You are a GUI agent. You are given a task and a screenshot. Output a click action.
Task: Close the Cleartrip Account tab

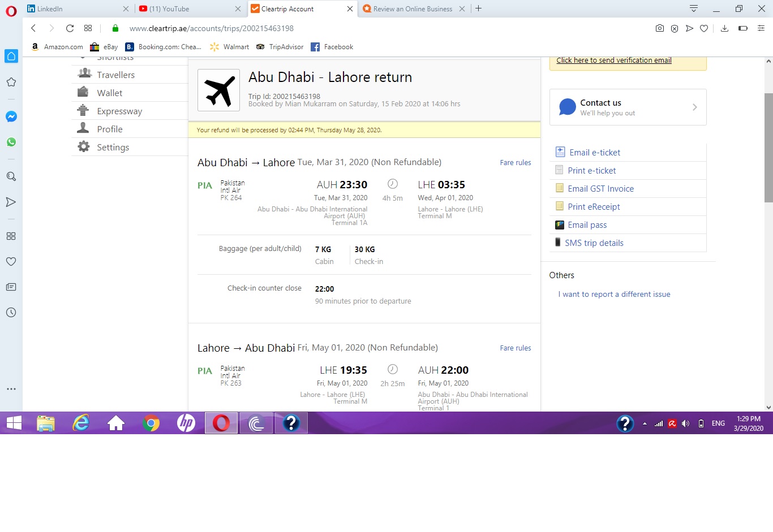point(350,8)
